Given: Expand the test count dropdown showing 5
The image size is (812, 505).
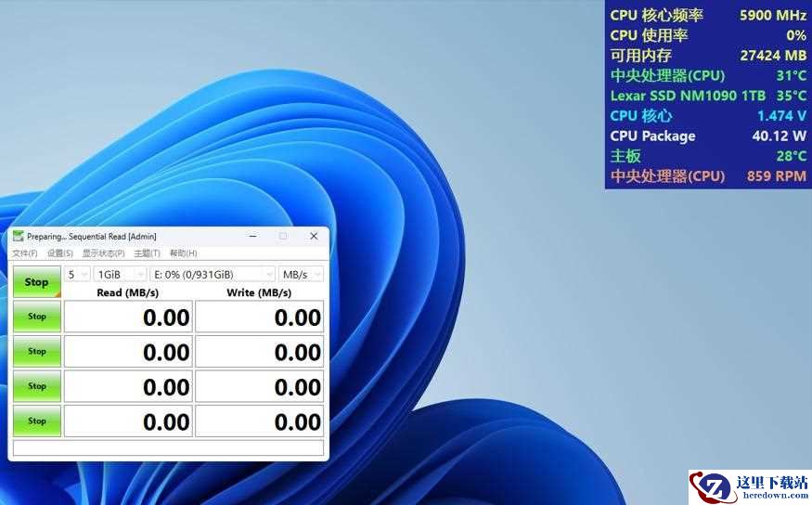Looking at the screenshot, I should click(77, 275).
